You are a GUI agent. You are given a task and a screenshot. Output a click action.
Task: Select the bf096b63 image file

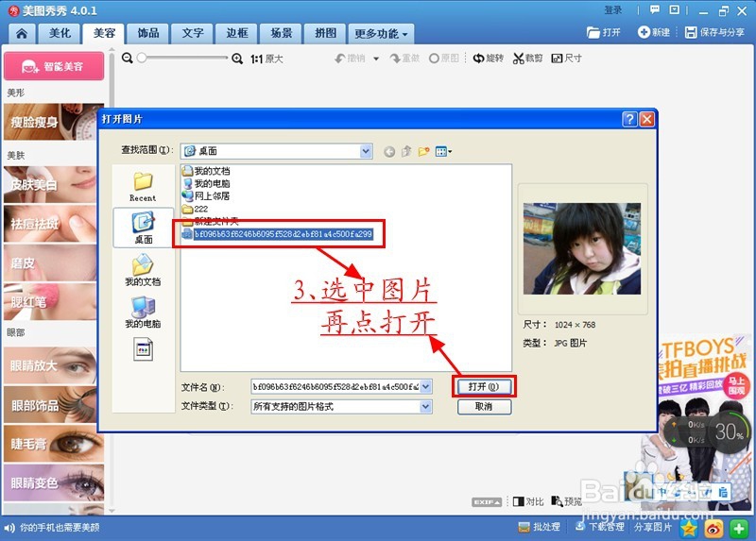278,234
